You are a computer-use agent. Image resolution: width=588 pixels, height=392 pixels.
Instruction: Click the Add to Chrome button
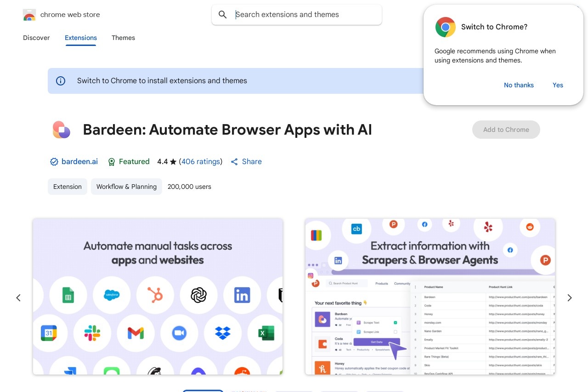pos(506,130)
